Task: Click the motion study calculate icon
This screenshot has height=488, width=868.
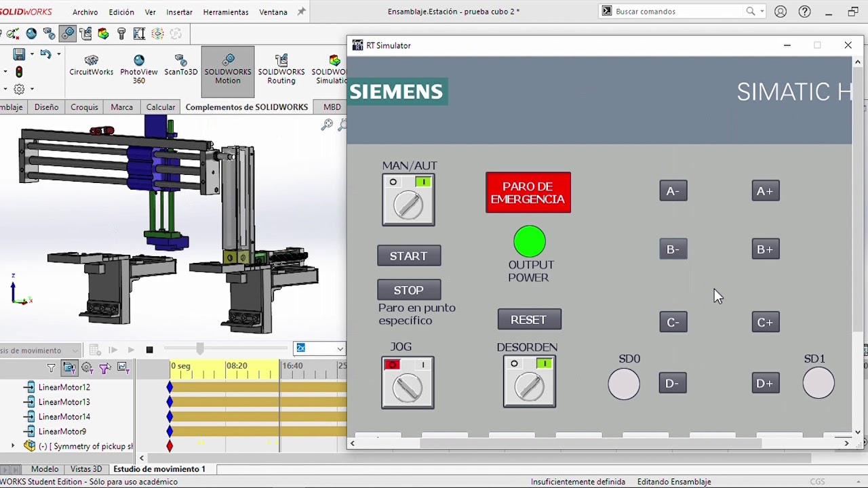Action: coord(95,350)
